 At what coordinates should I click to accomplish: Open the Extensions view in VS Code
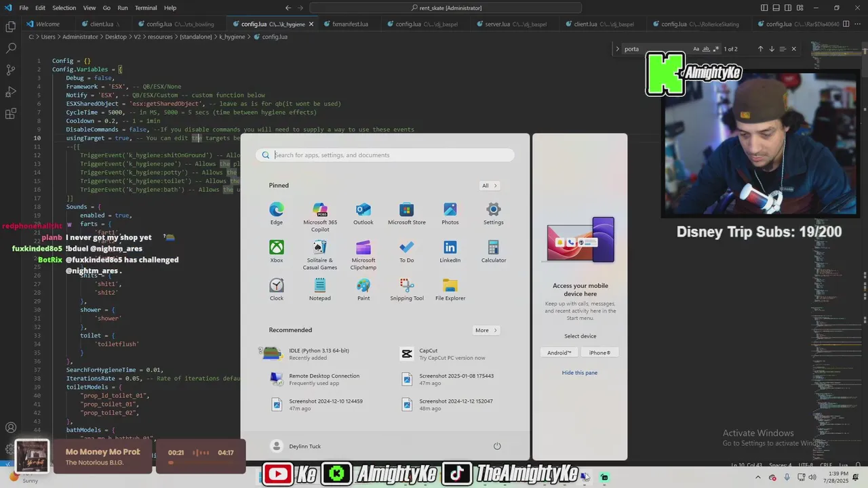click(x=11, y=114)
